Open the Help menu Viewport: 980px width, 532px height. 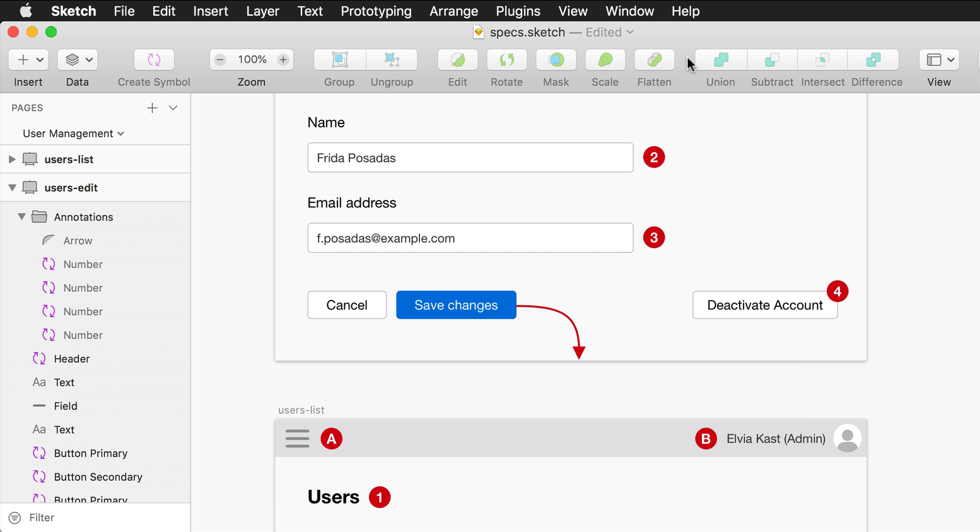pos(685,11)
